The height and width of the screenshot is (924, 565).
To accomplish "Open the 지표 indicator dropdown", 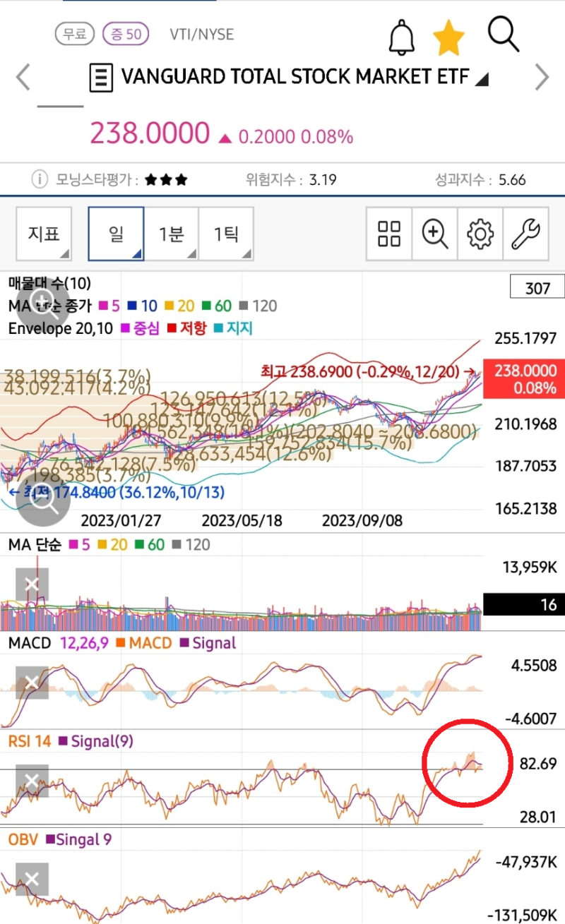I will pos(44,234).
